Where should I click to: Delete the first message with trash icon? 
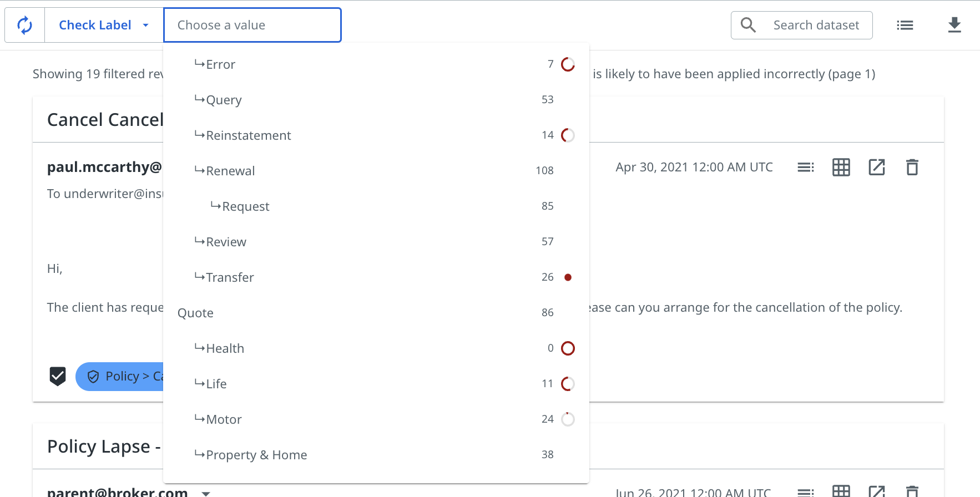coord(912,167)
